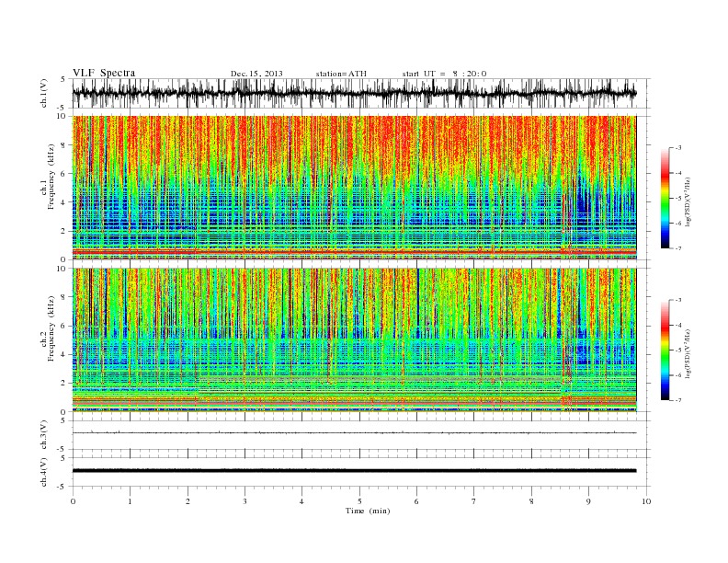
Task: Select the "Dec. 15, 2013" date text
Action: point(256,74)
